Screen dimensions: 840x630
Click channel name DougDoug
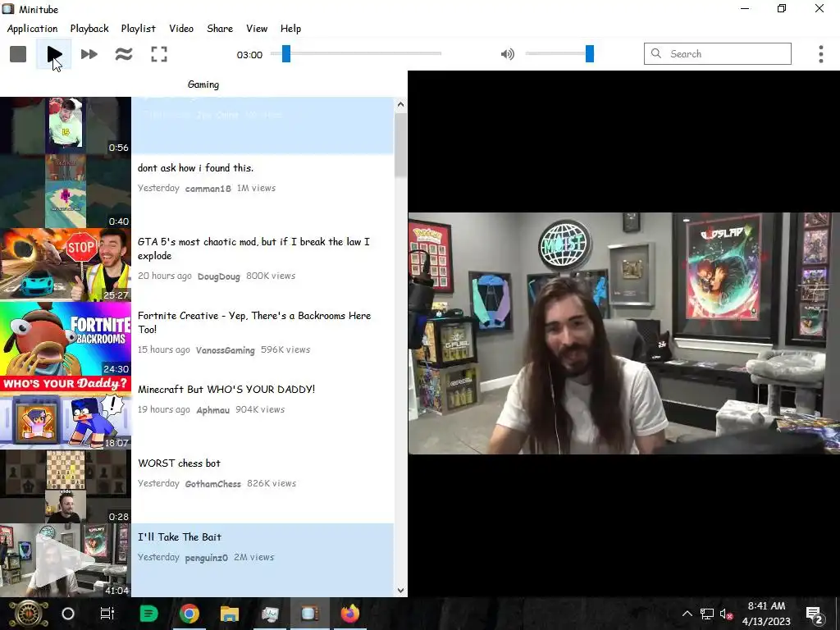tap(218, 276)
